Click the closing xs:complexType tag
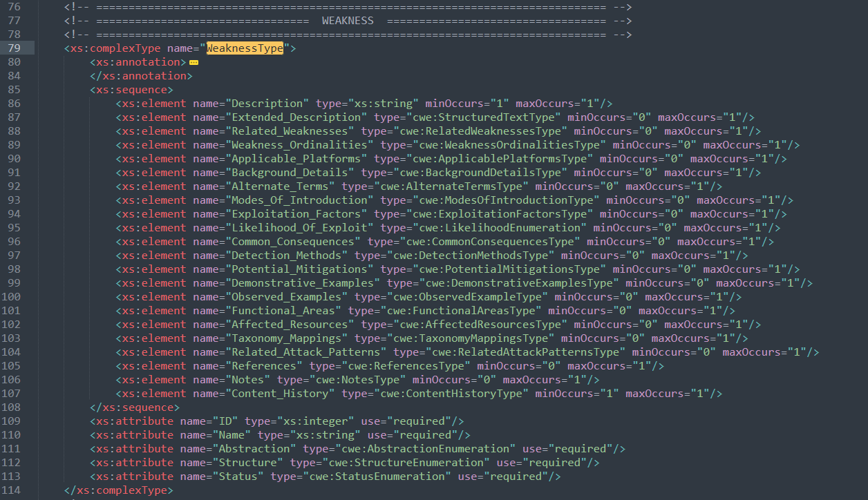 (118, 490)
